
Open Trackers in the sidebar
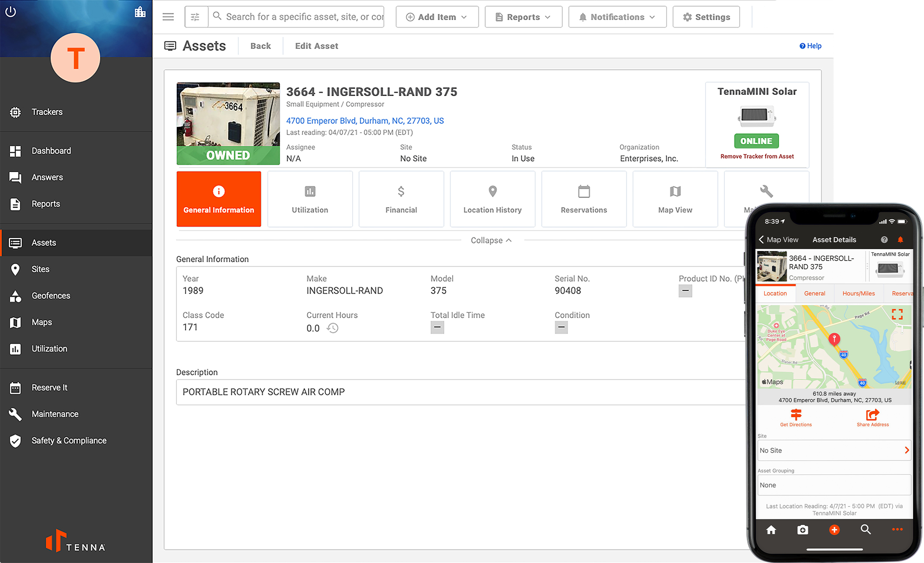[76, 112]
